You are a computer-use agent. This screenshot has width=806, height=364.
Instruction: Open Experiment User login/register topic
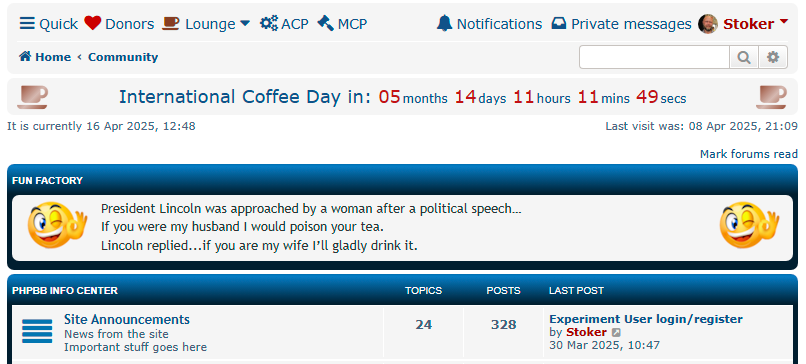(646, 319)
